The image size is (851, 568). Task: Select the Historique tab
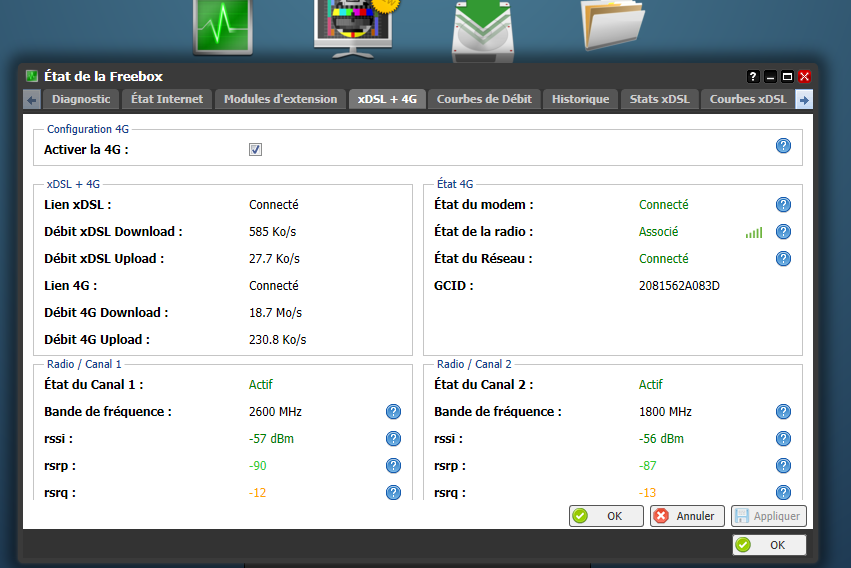[x=580, y=99]
